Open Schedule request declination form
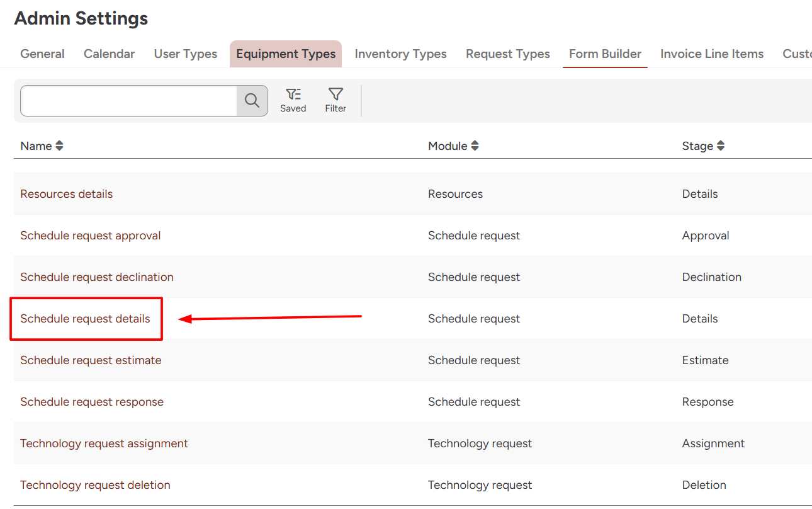Screen dimensions: 812x509 [x=96, y=277]
